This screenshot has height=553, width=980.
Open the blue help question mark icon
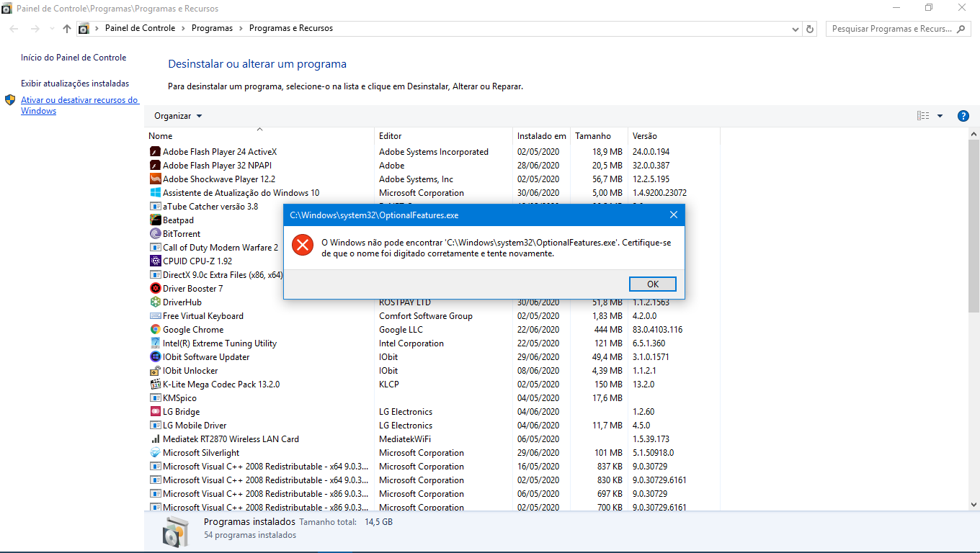(x=963, y=116)
